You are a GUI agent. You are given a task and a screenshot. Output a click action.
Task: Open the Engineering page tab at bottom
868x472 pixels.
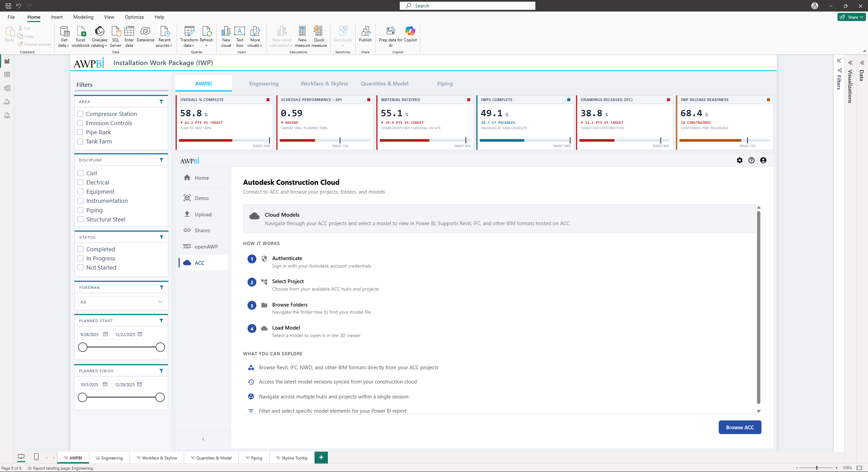click(110, 458)
